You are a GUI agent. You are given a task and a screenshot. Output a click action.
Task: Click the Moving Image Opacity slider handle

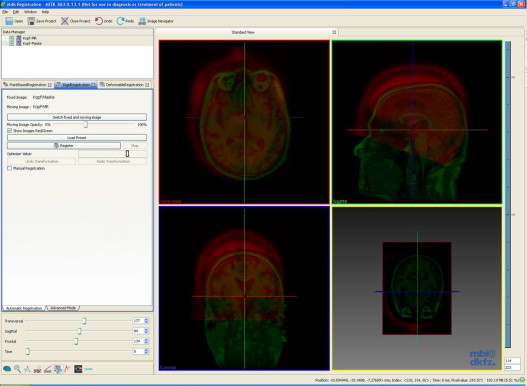point(86,124)
